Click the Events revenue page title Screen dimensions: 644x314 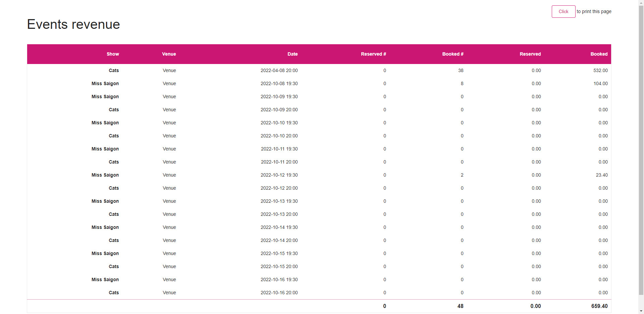[73, 24]
